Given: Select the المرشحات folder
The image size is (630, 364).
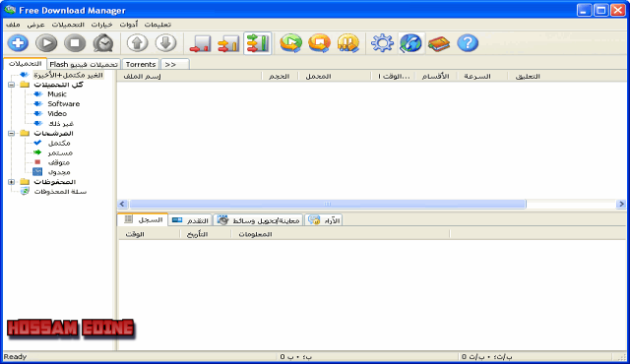Looking at the screenshot, I should (53, 133).
